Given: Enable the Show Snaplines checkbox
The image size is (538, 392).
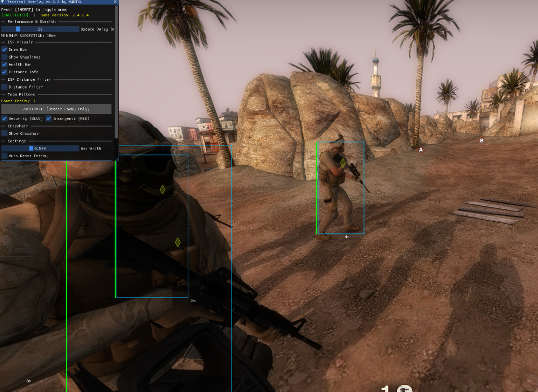Looking at the screenshot, I should click(x=5, y=57).
